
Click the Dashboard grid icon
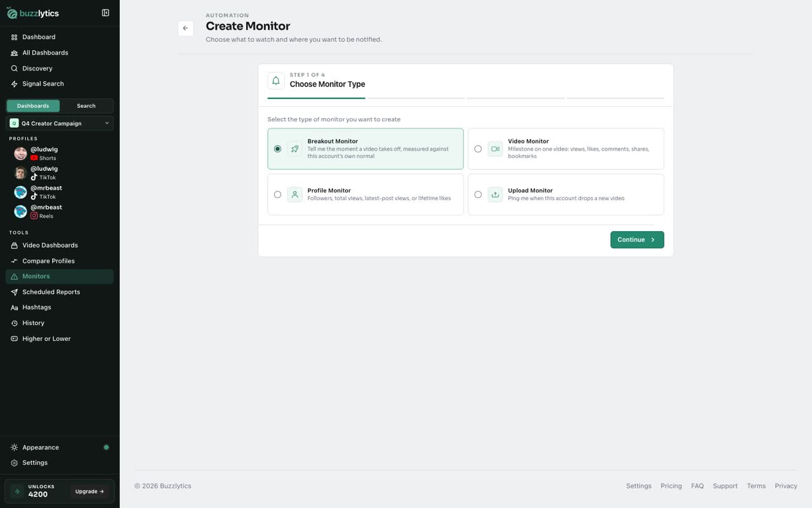click(x=15, y=37)
